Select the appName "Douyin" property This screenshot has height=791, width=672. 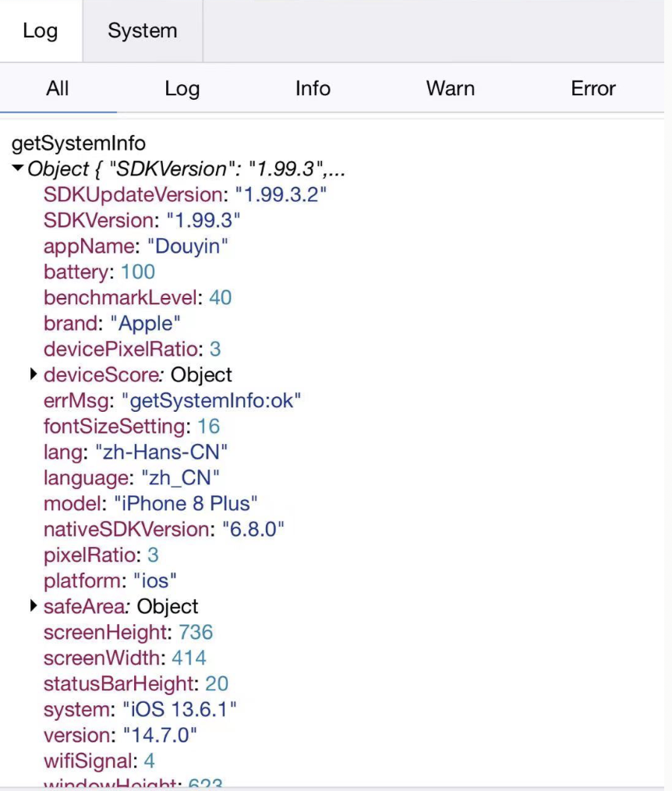[x=136, y=247]
